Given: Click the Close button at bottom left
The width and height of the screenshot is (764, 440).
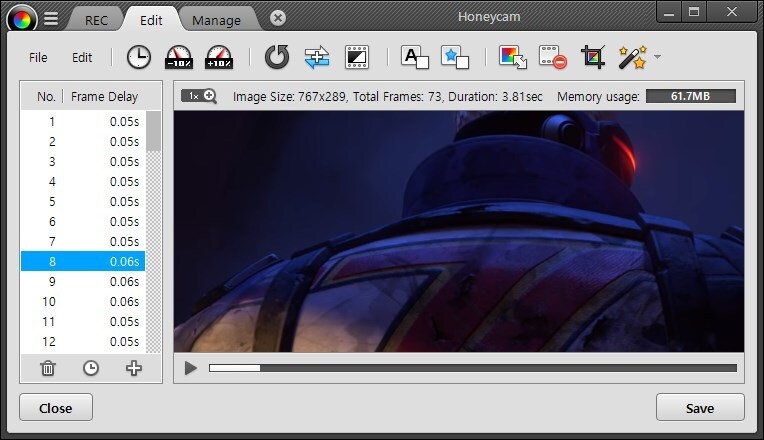Looking at the screenshot, I should click(56, 408).
